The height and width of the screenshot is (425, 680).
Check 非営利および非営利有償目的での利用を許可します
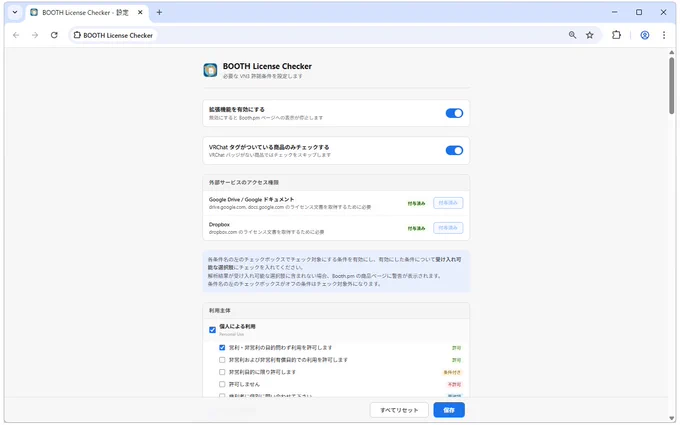[x=222, y=360]
